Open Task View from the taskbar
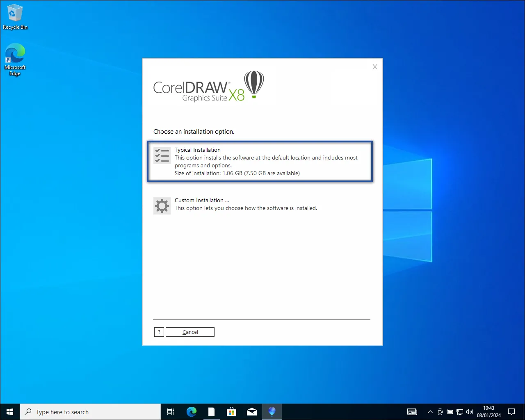 [x=171, y=412]
